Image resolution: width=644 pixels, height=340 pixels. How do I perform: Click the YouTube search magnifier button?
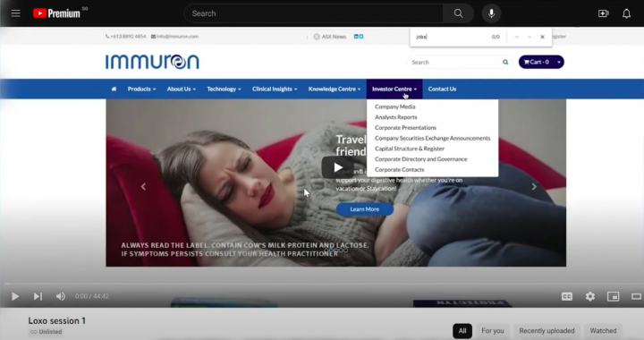[458, 13]
